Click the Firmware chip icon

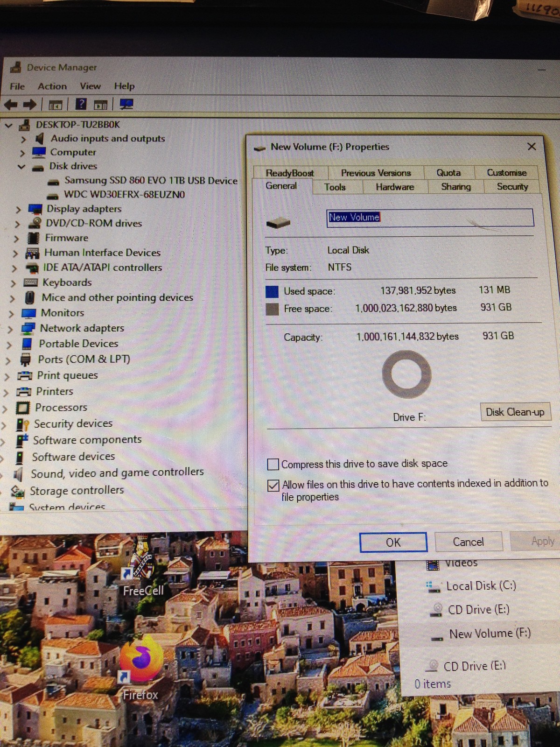click(x=33, y=238)
